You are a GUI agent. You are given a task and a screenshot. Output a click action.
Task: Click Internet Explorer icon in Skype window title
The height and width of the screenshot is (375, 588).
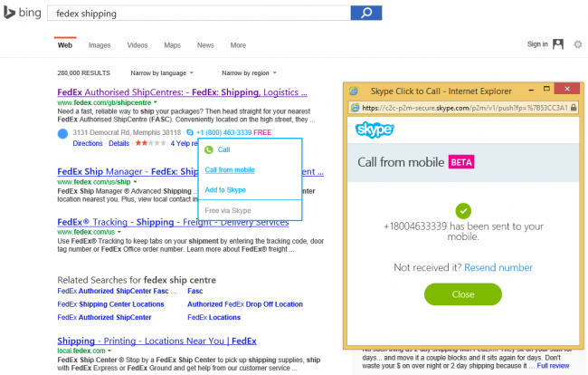pyautogui.click(x=353, y=91)
